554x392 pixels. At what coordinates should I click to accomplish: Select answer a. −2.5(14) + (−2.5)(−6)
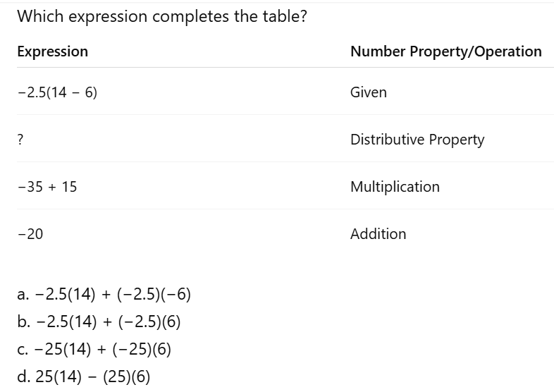104,294
